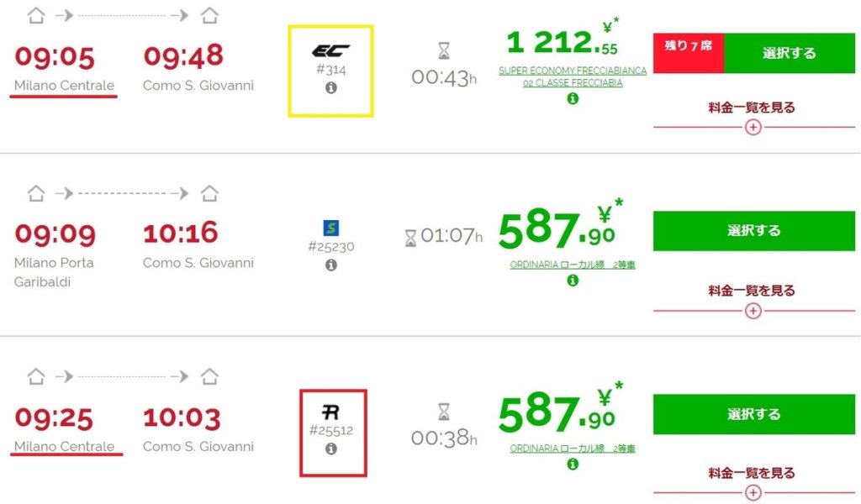This screenshot has height=504, width=861.
Task: Open info icon under train #25512
Action: (x=330, y=449)
